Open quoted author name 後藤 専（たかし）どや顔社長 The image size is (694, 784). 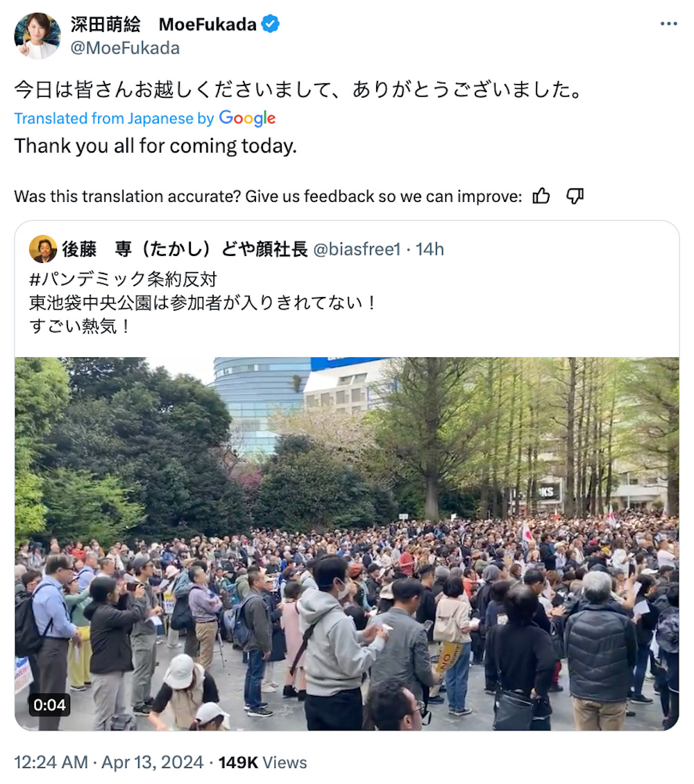click(185, 249)
